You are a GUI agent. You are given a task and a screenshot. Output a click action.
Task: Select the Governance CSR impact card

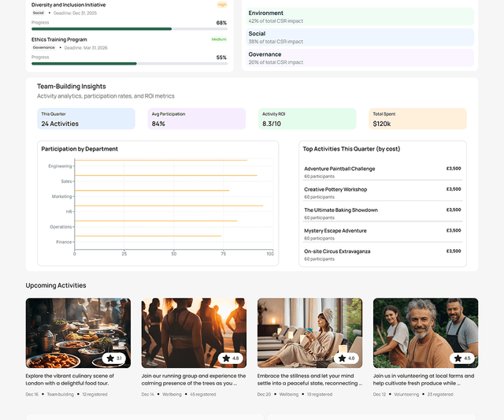pyautogui.click(x=360, y=58)
